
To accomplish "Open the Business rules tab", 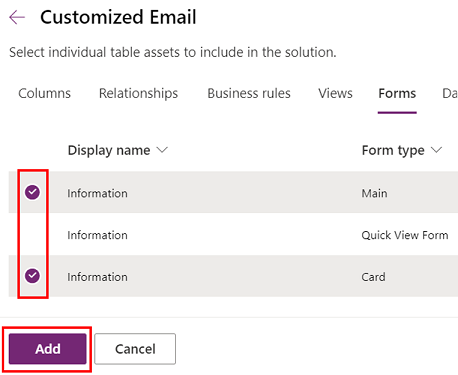I will [249, 93].
